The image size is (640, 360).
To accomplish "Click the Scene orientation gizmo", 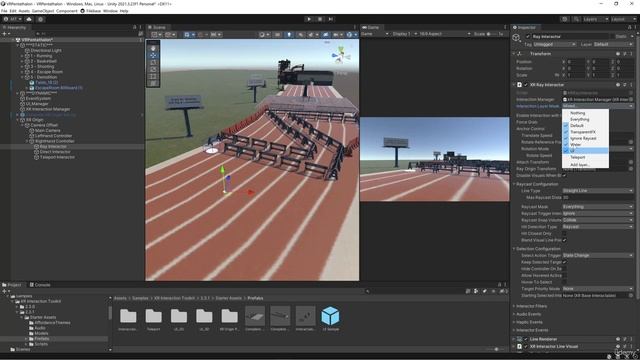I will pos(340,55).
